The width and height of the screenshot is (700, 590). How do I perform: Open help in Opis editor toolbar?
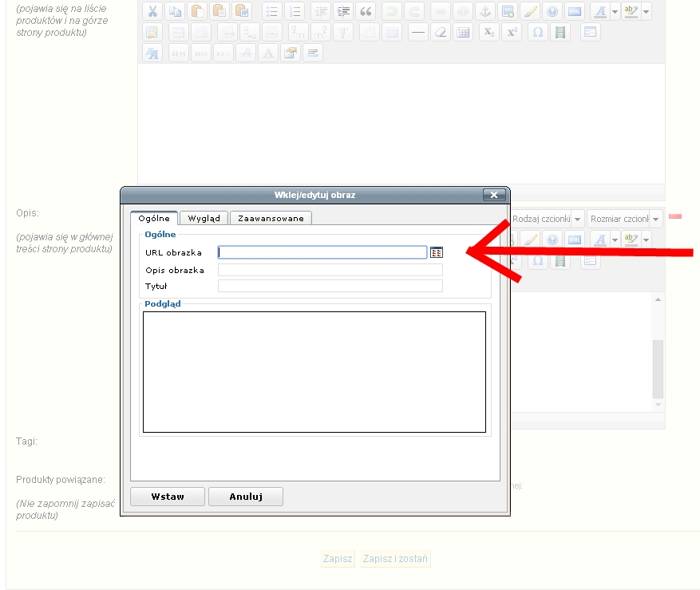pos(552,240)
